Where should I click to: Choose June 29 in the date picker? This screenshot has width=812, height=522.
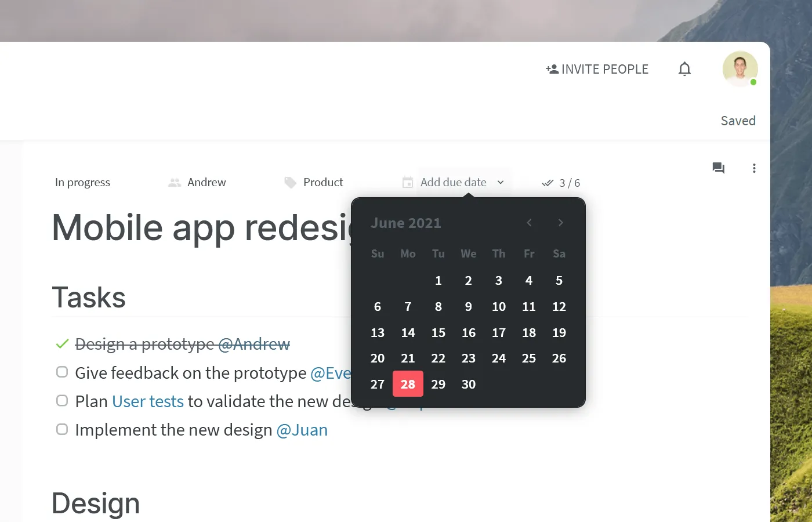point(438,384)
